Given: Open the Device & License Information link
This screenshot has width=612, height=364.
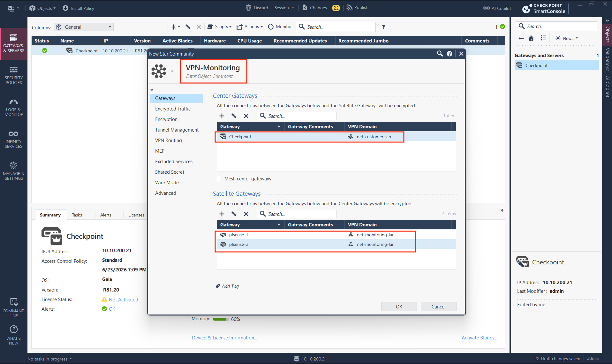Looking at the screenshot, I should coord(224,337).
